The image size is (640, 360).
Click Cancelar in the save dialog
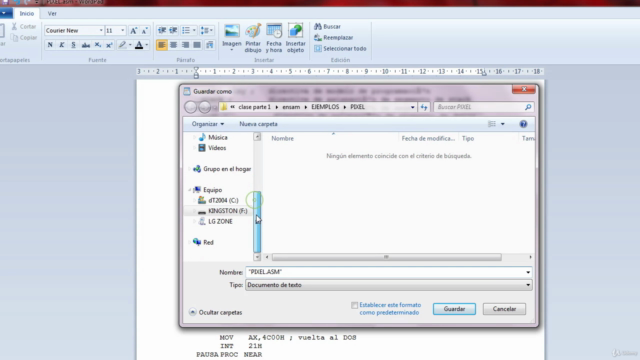click(x=504, y=309)
